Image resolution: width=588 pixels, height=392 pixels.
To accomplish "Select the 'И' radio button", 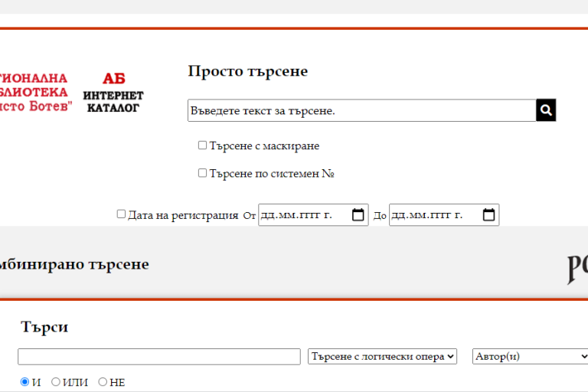I will [x=24, y=382].
